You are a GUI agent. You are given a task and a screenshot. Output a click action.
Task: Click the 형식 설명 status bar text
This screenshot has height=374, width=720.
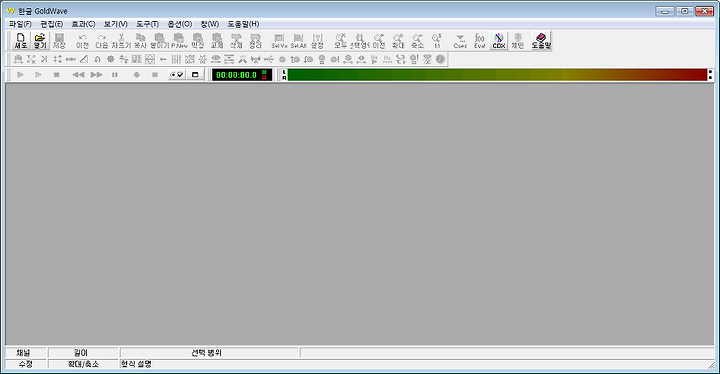coord(136,364)
